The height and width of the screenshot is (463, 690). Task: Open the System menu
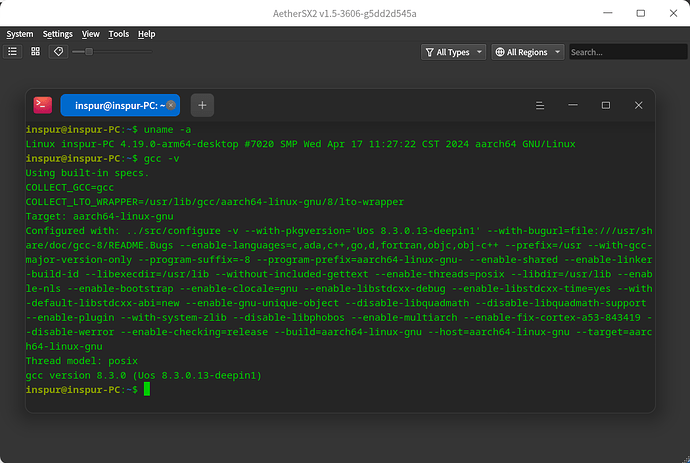(20, 34)
